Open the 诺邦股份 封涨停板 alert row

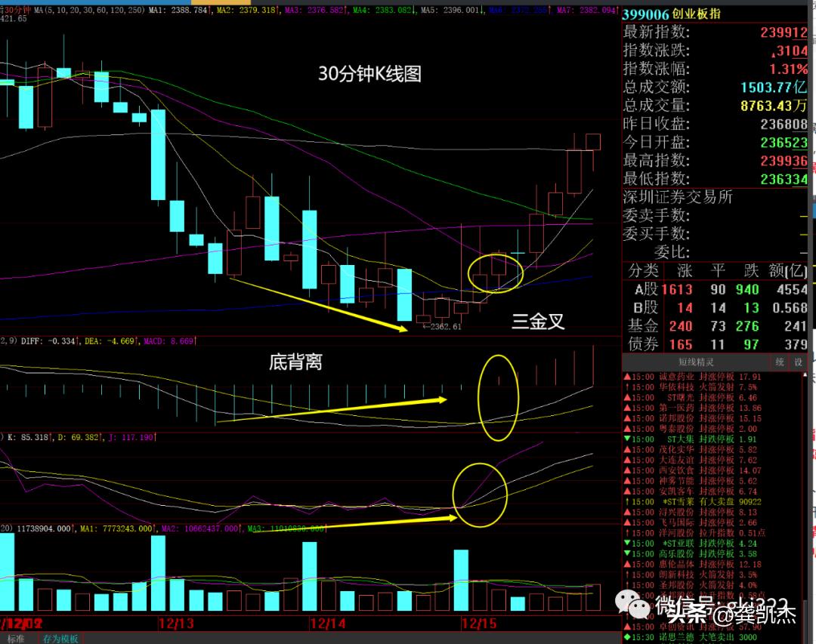pos(693,418)
